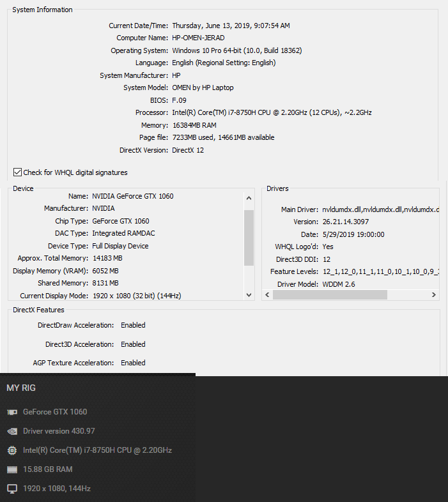Click the RAM module icon in My Rig
448x502 pixels.
click(12, 469)
